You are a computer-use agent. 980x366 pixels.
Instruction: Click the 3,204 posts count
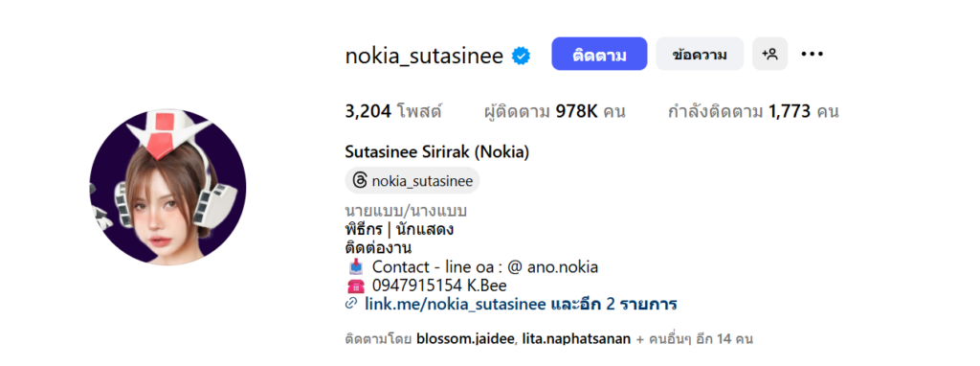(393, 112)
